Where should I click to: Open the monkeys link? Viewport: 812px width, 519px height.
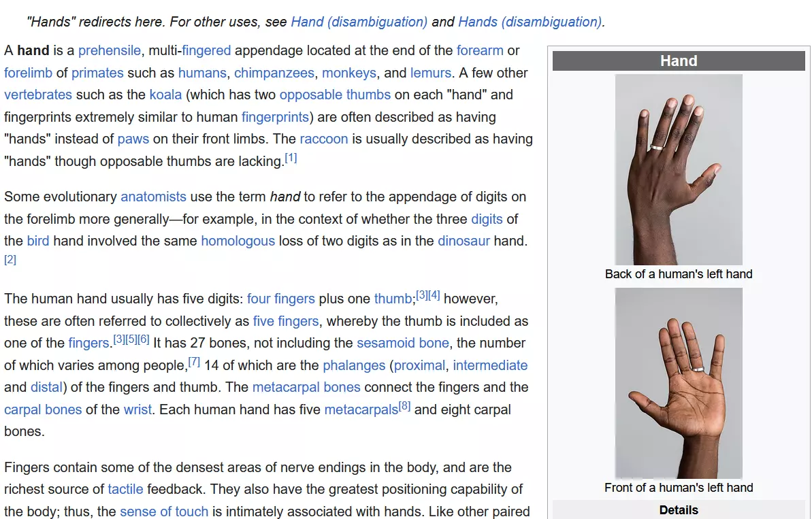click(x=349, y=73)
